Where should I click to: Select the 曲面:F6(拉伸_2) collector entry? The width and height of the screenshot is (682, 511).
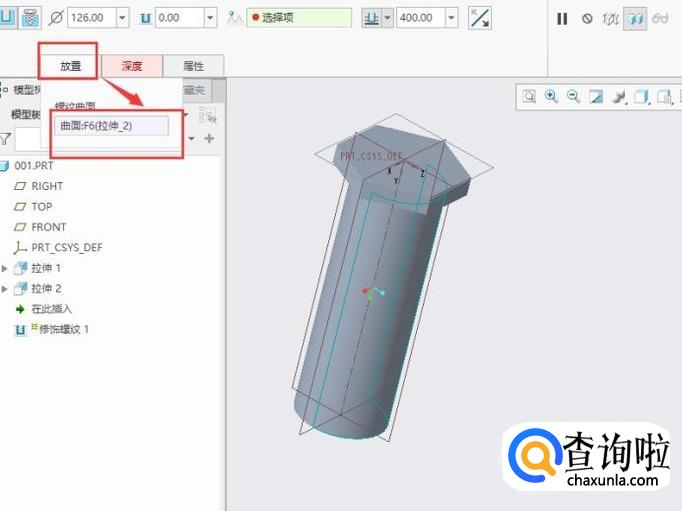(112, 126)
